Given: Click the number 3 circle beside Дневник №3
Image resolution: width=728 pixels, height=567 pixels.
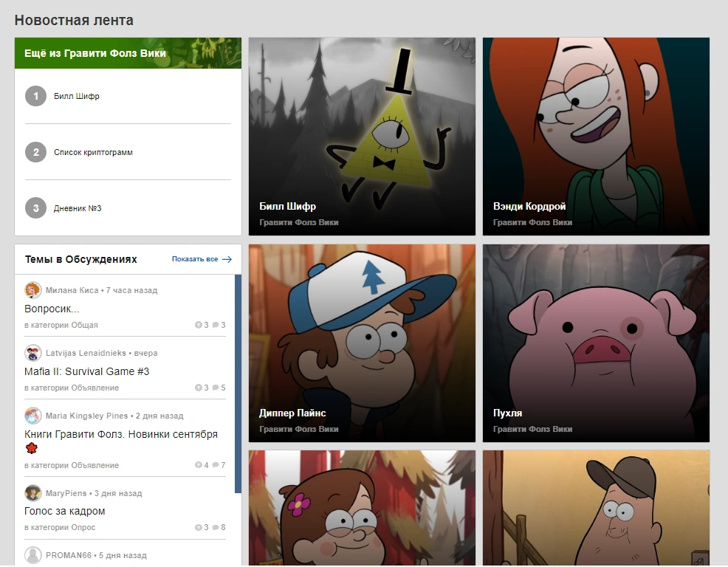Looking at the screenshot, I should (x=35, y=208).
